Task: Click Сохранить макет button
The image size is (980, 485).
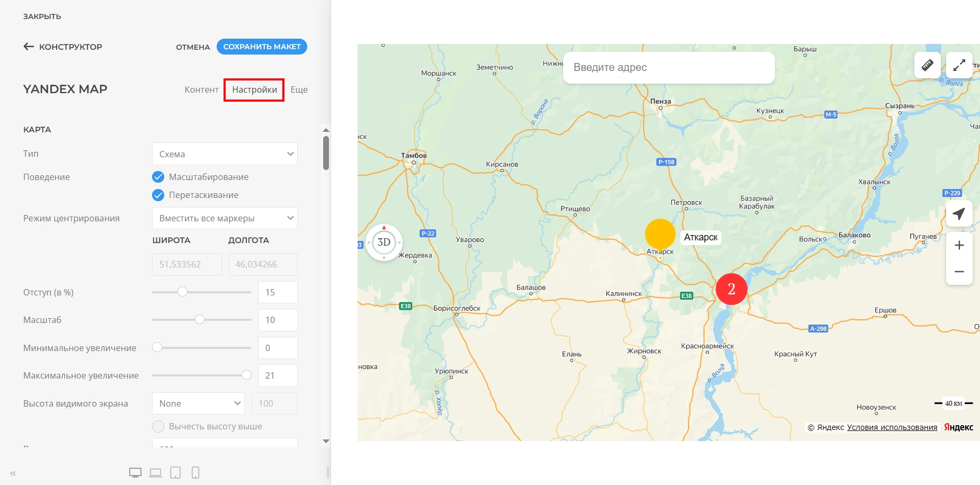Action: point(262,47)
